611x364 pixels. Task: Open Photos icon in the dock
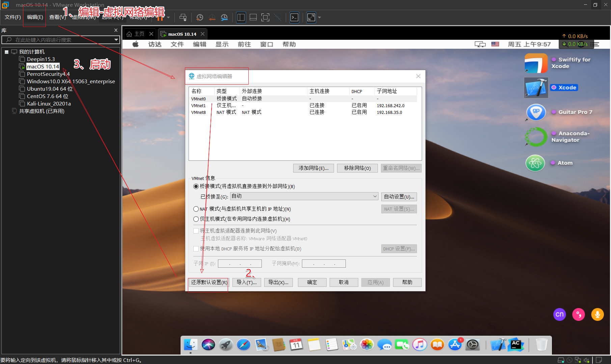click(x=367, y=344)
